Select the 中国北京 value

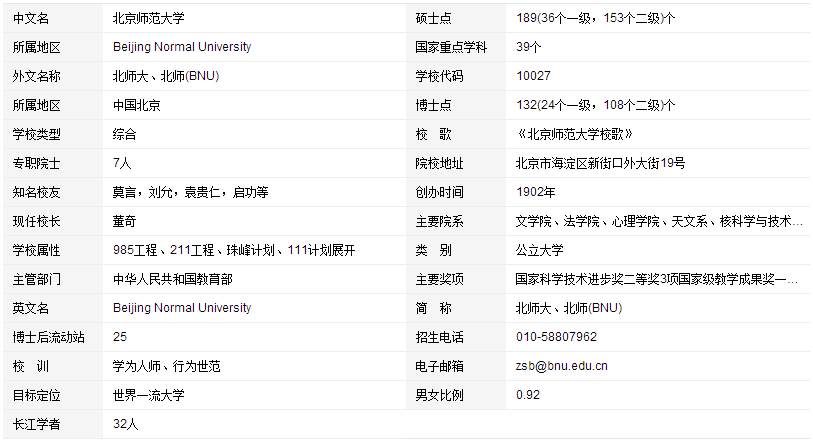tap(137, 105)
